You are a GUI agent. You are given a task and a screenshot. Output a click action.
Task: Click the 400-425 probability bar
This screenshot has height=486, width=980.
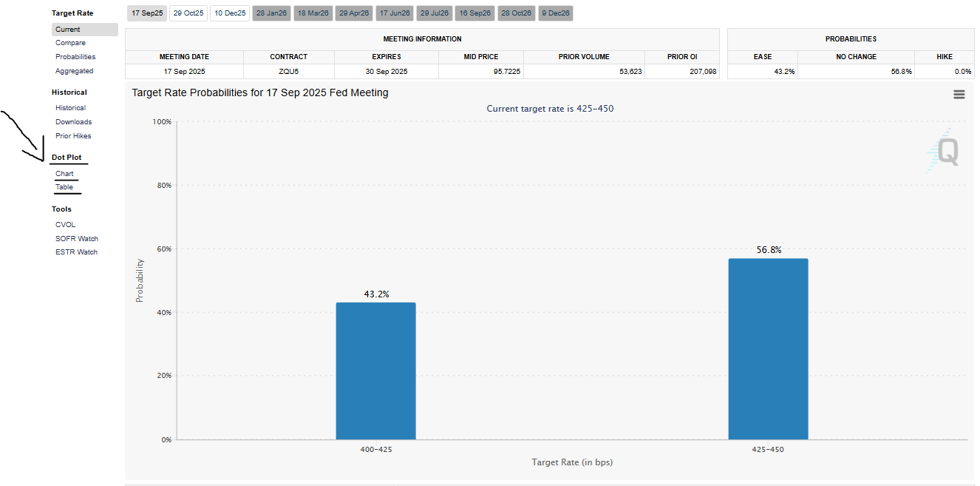tap(376, 370)
